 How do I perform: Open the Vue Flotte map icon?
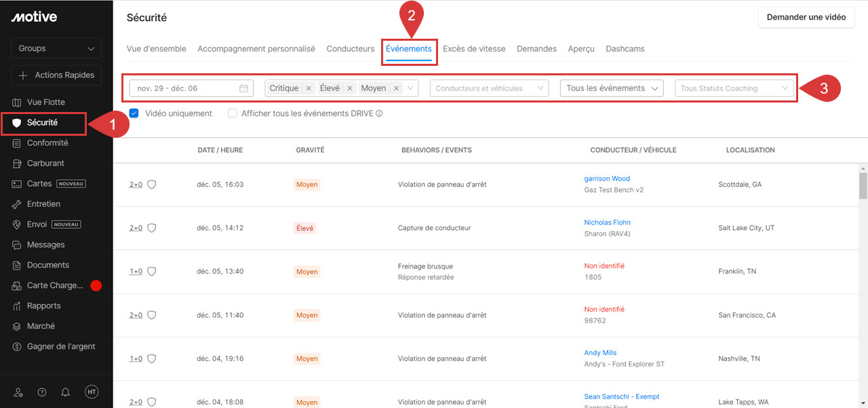[x=17, y=103]
